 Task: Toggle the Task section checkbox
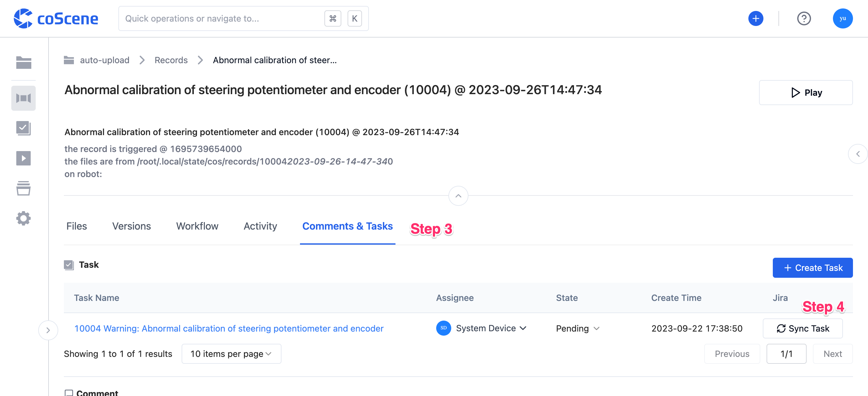[69, 264]
